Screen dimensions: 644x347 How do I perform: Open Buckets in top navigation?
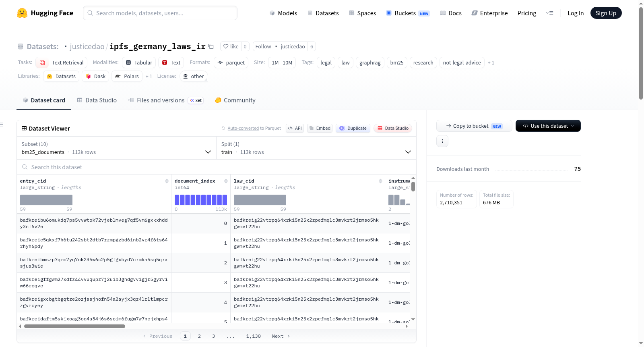(x=408, y=13)
